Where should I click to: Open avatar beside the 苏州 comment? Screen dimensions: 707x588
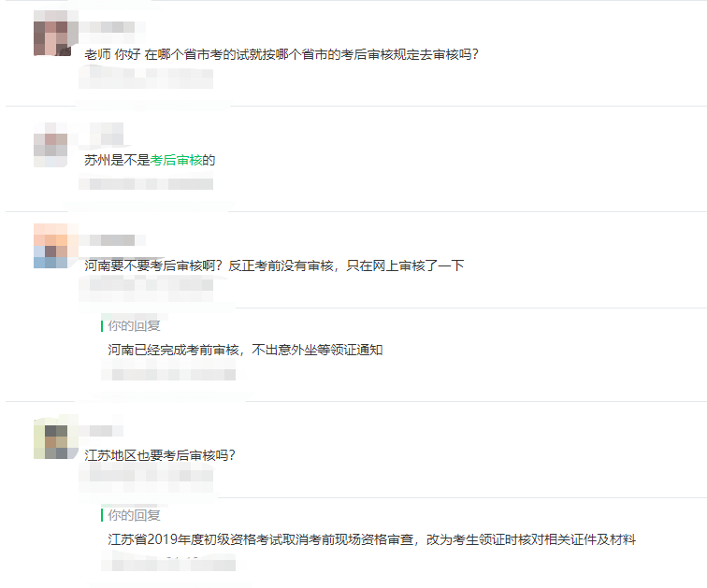point(50,145)
